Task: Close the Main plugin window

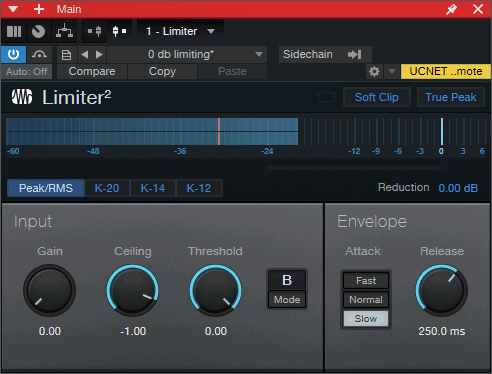Action: point(478,9)
